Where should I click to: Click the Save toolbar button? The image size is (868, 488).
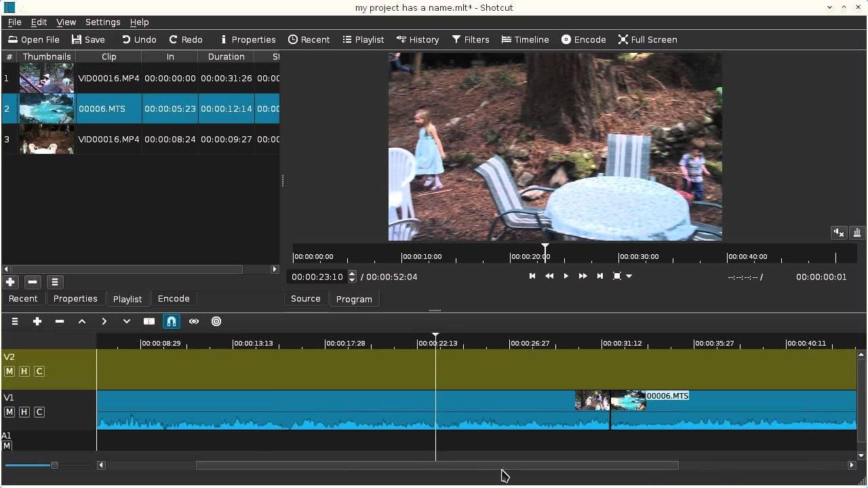(x=88, y=39)
